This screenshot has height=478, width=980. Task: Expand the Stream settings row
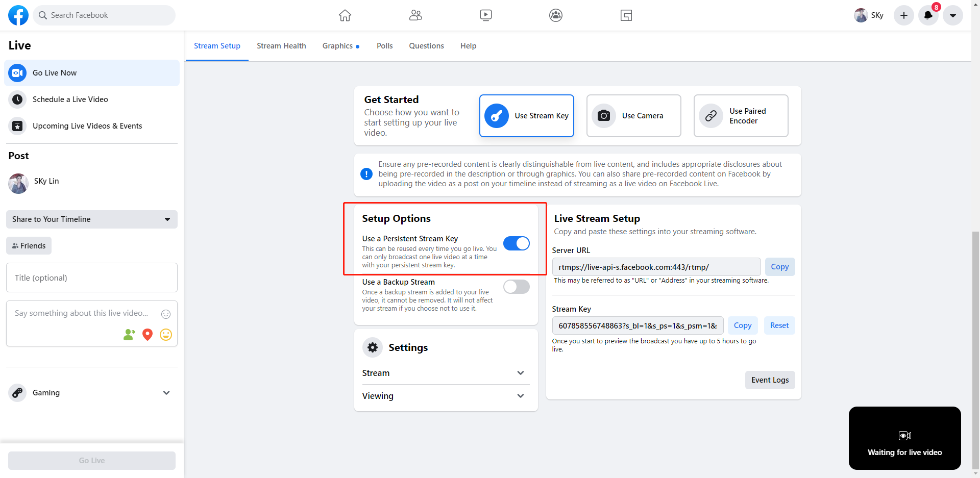point(446,373)
